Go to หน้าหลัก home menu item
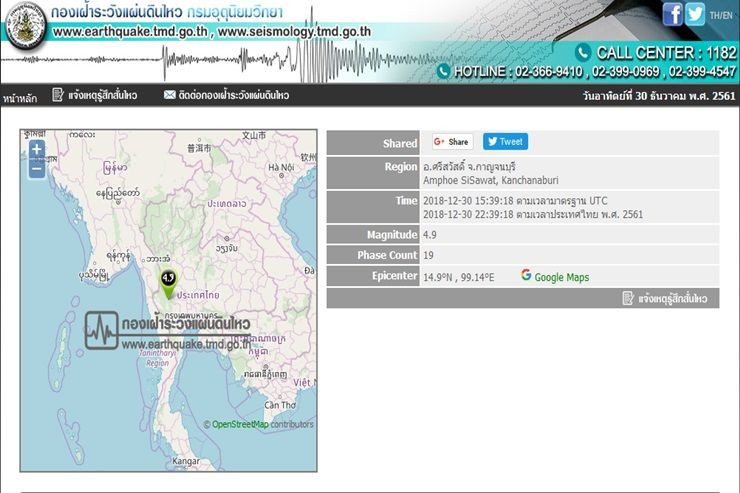Viewport: 740px width, 493px height. (x=20, y=97)
